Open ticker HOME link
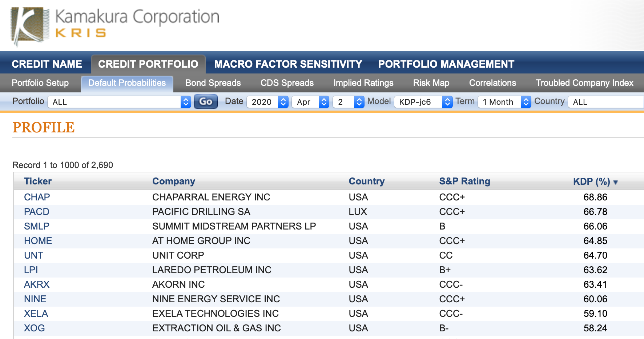Image resolution: width=644 pixels, height=339 pixels. click(x=38, y=241)
